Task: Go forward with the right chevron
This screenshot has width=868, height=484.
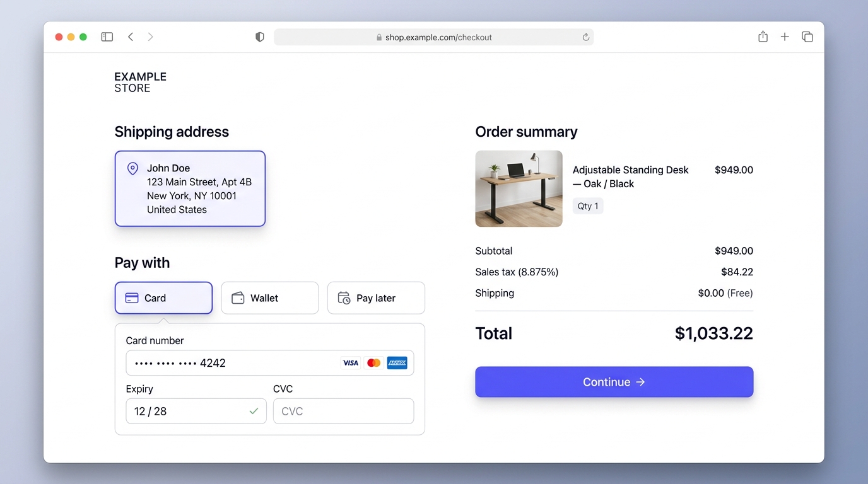Action: coord(150,37)
